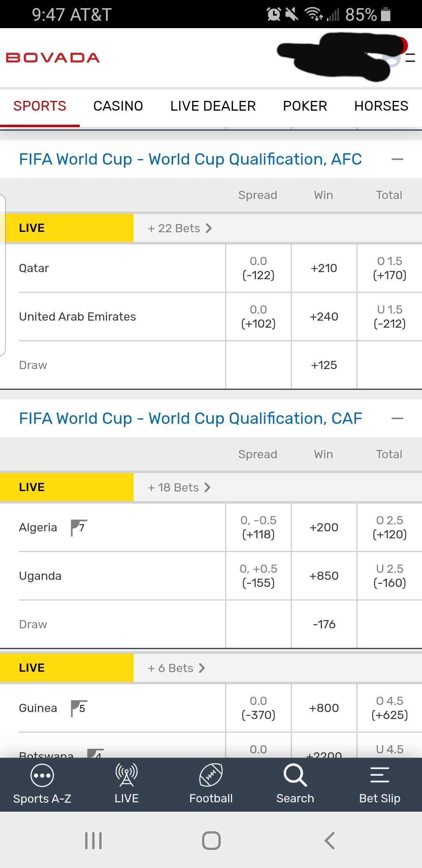
Task: Open the Football section icon
Action: (x=211, y=775)
